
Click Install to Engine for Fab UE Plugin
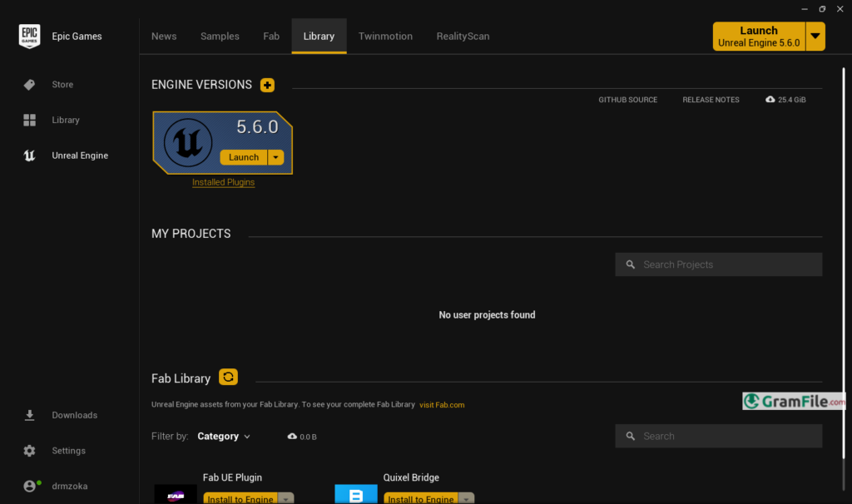pyautogui.click(x=240, y=498)
